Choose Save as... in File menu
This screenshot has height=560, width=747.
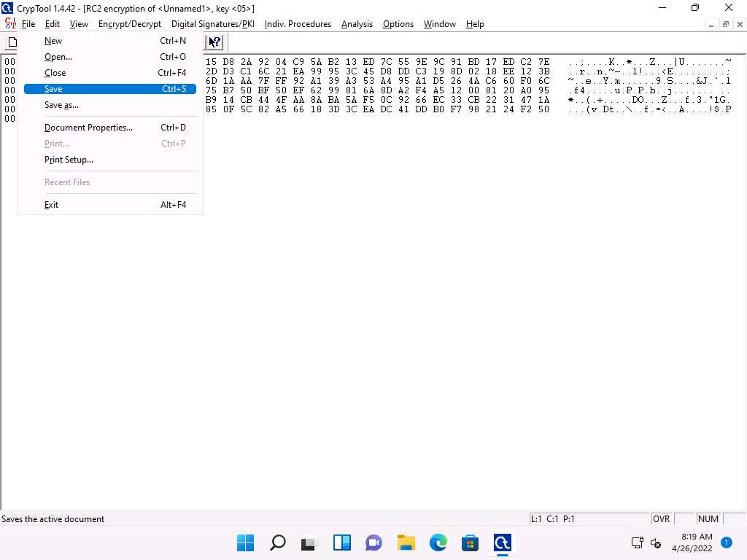click(x=61, y=105)
